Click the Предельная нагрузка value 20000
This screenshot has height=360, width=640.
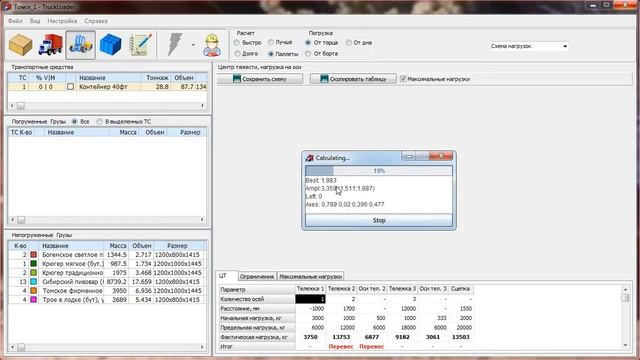[x=463, y=327]
